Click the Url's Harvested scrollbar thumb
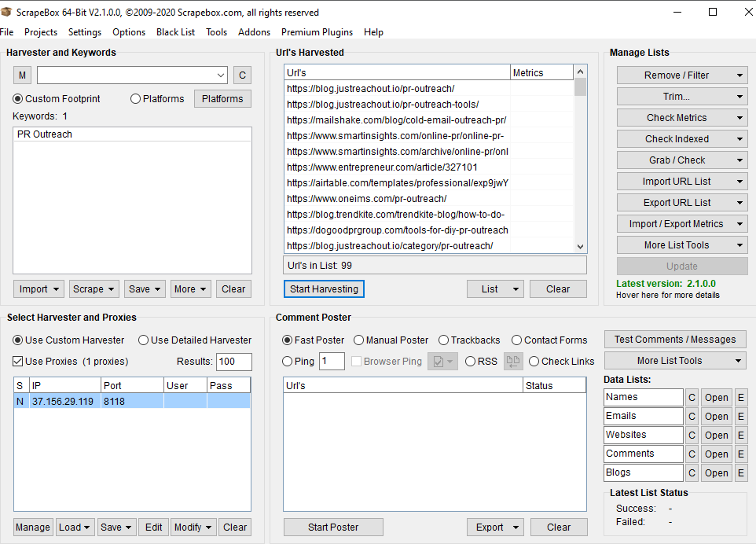 click(x=581, y=87)
